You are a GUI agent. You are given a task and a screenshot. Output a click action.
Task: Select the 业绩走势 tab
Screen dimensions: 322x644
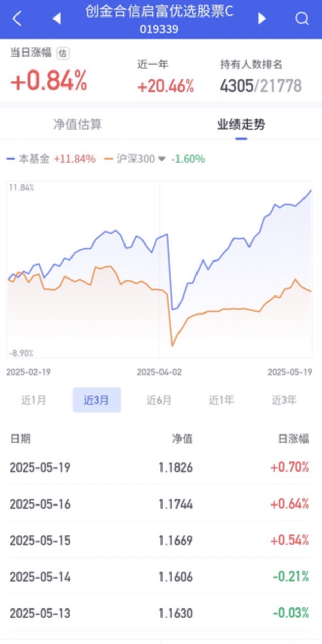(241, 125)
